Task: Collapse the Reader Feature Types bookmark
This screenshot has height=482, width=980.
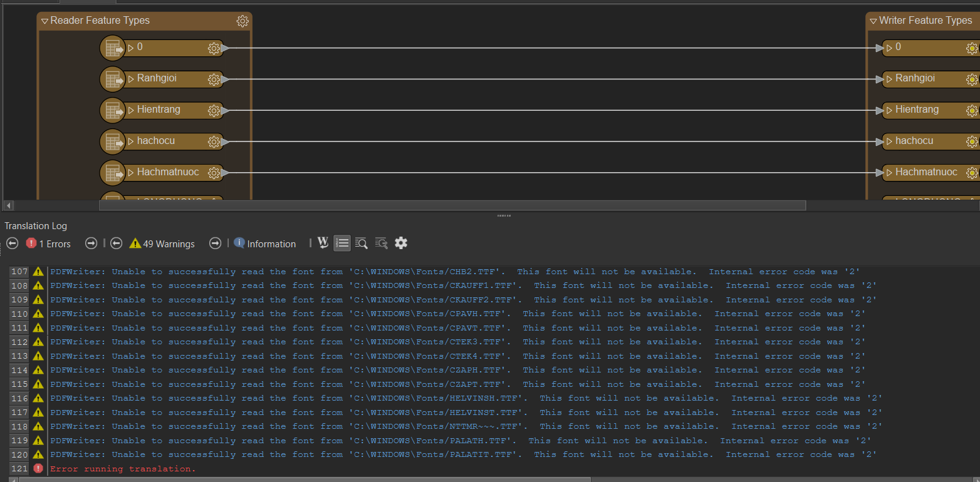Action: (x=44, y=21)
